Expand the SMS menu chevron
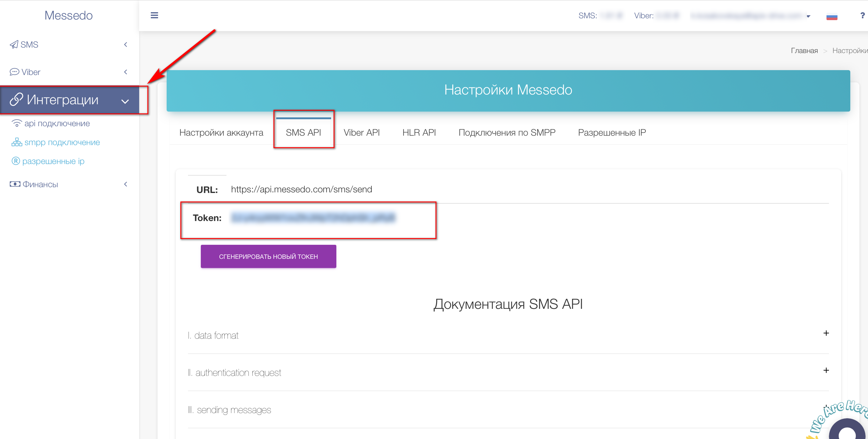The height and width of the screenshot is (439, 868). pyautogui.click(x=125, y=45)
